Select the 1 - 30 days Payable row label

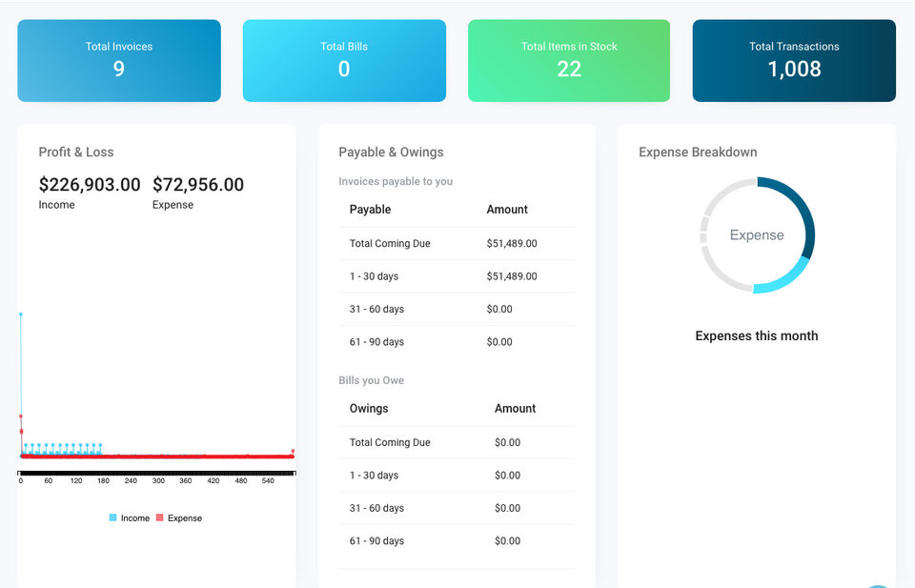(374, 276)
